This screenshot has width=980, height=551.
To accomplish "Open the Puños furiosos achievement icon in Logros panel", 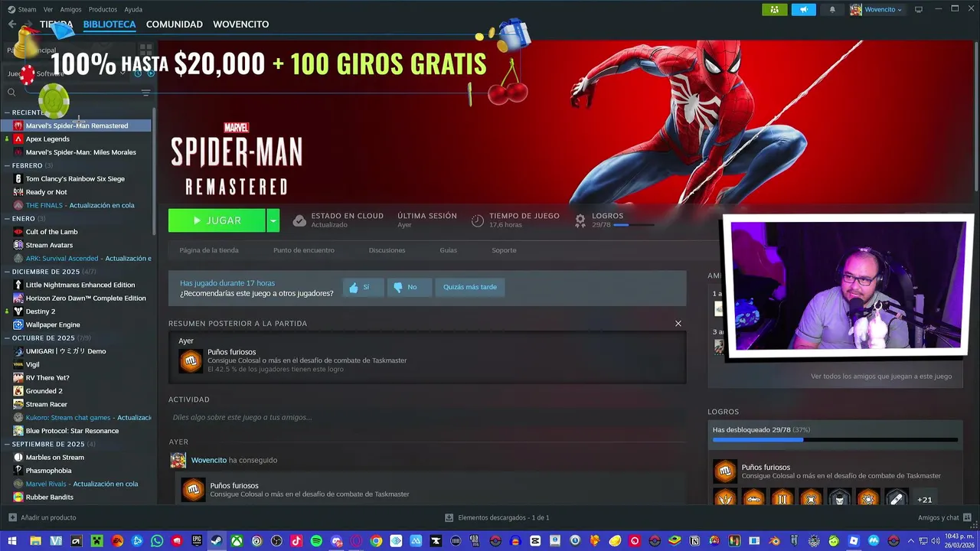I will [x=725, y=471].
